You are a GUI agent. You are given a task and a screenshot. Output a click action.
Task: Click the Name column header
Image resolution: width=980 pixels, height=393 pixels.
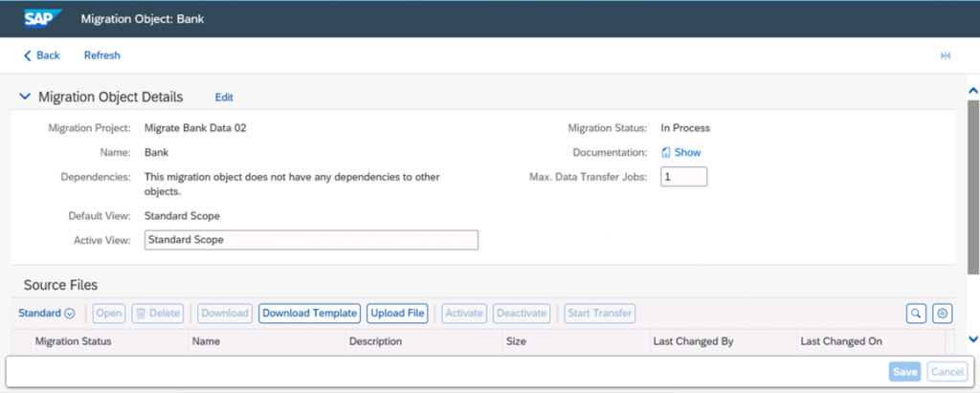coord(267,341)
